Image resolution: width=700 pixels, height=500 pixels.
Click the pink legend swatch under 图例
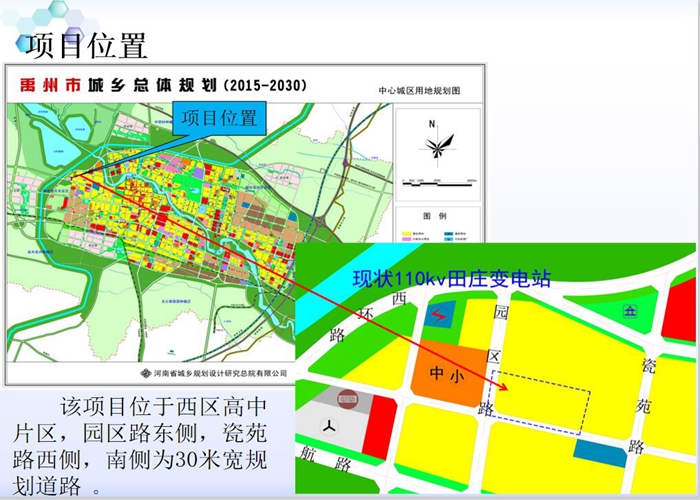[x=407, y=239]
